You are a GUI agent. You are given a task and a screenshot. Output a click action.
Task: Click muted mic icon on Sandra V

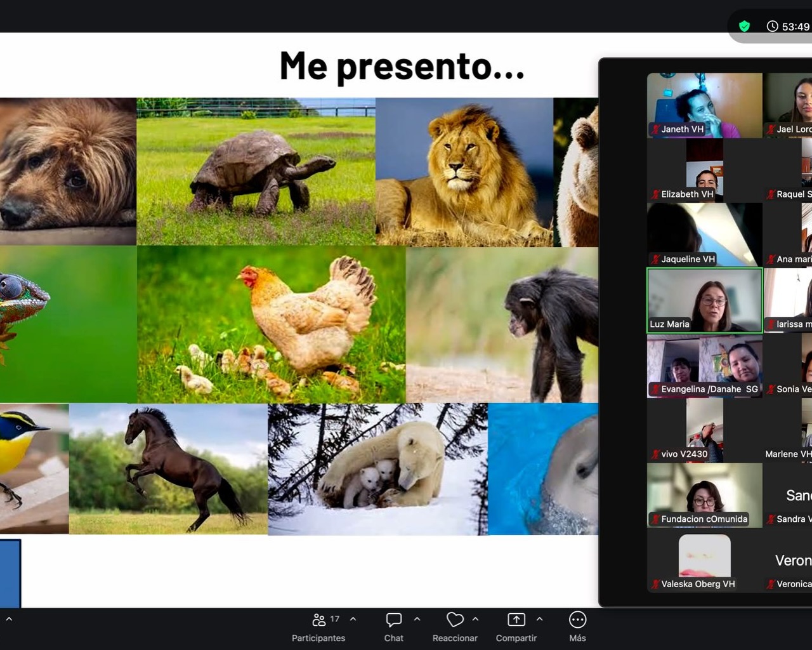coord(771,519)
